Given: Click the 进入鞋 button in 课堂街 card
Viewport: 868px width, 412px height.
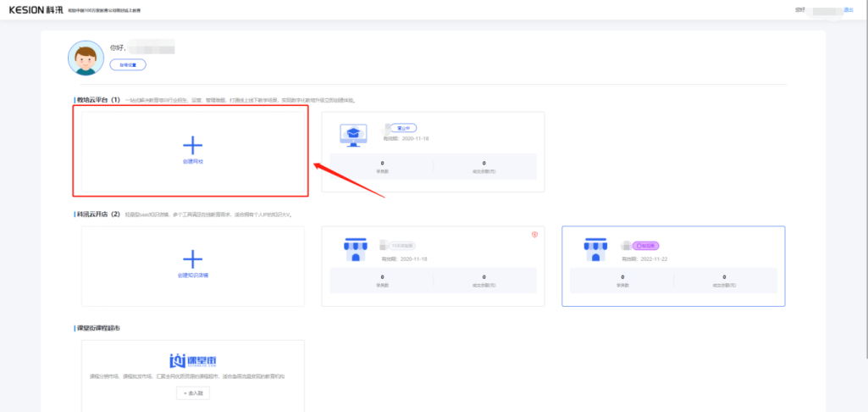Looking at the screenshot, I should click(193, 393).
